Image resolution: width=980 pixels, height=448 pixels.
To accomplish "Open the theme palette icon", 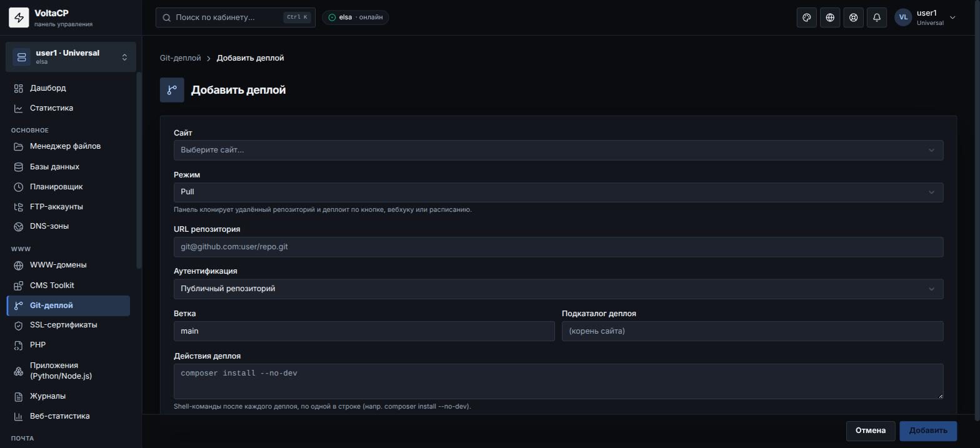I will point(807,17).
